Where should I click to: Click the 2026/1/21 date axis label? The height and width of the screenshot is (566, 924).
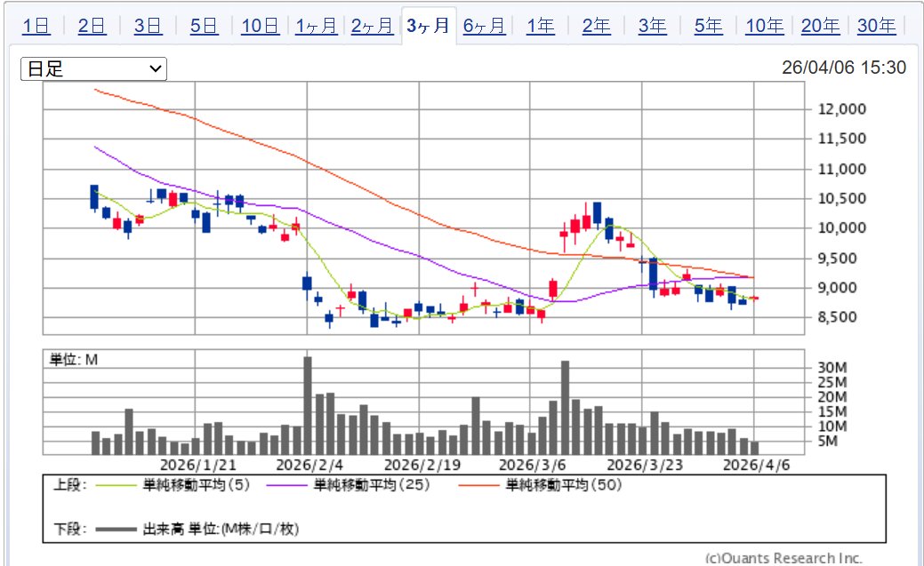pyautogui.click(x=198, y=465)
